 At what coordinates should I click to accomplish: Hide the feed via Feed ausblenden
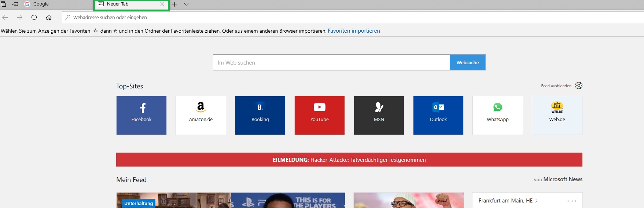(x=556, y=86)
